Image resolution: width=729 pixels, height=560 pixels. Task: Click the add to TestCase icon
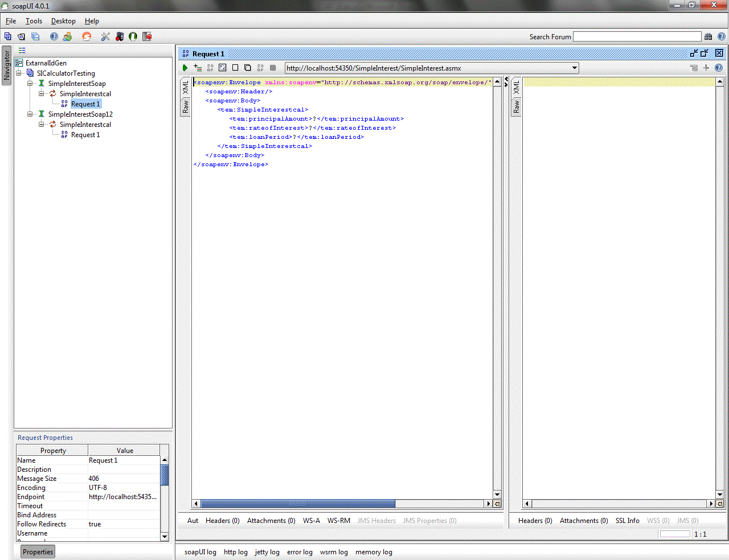point(198,68)
